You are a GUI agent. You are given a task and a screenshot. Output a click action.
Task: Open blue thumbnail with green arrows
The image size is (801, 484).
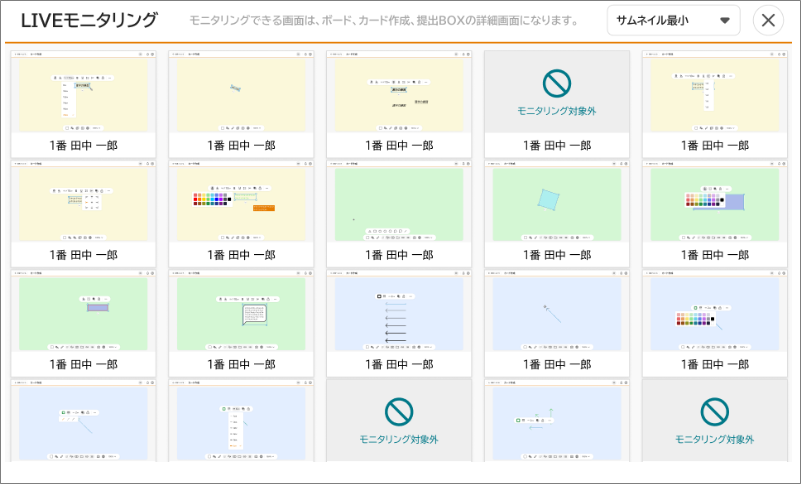click(557, 420)
